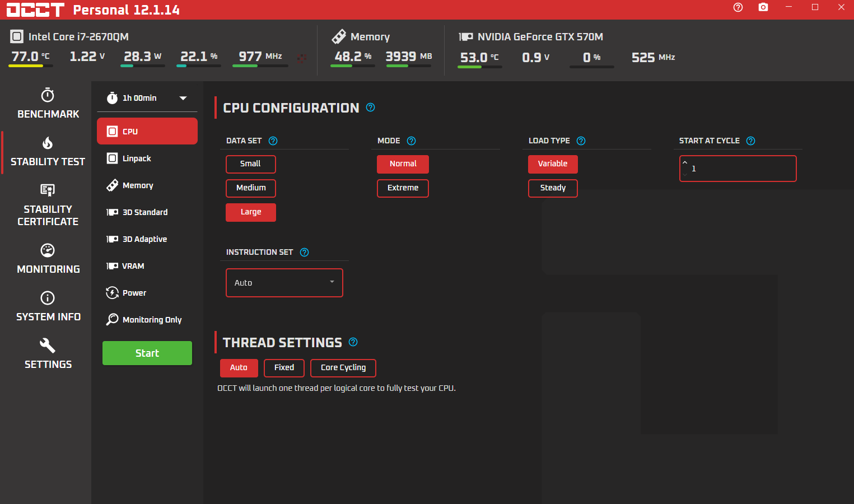Image resolution: width=854 pixels, height=504 pixels.
Task: Select the Linpack test
Action: [x=147, y=158]
